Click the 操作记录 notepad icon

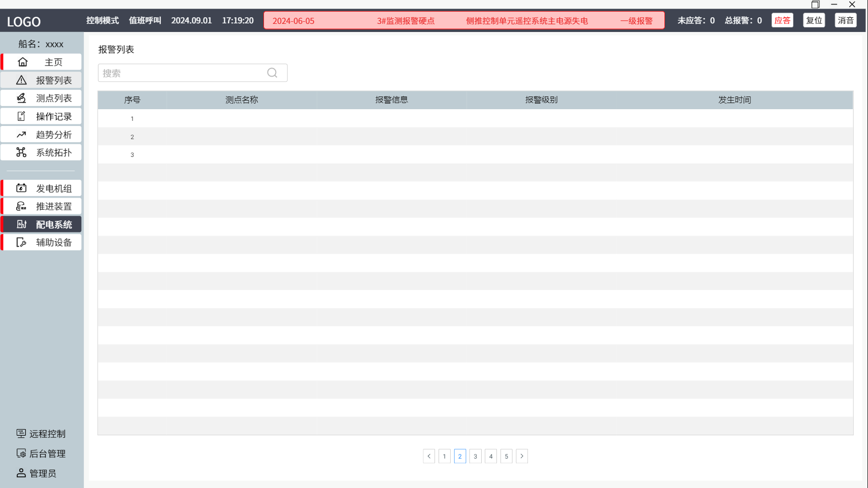tap(21, 116)
